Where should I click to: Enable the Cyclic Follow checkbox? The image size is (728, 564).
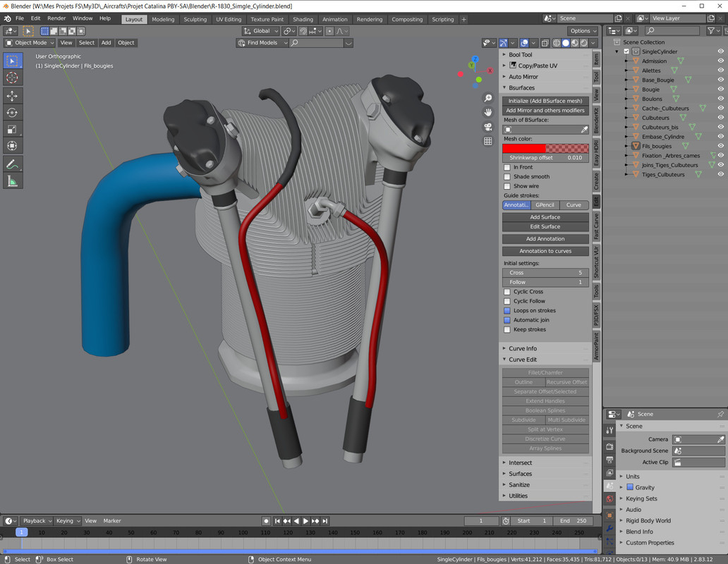tap(507, 301)
